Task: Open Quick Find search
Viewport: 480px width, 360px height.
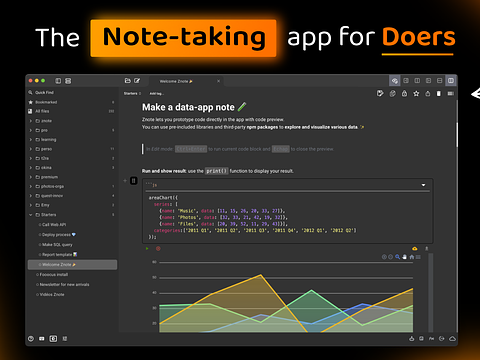Action: (x=44, y=92)
